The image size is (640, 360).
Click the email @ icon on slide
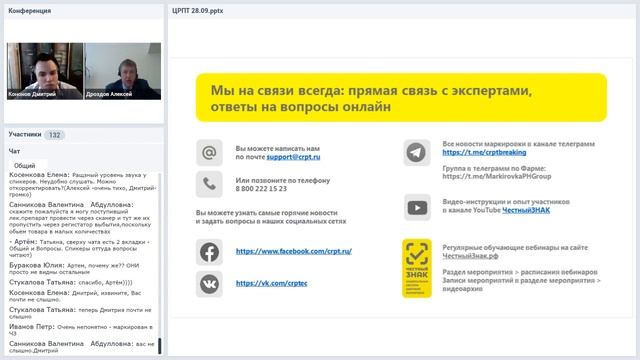(209, 153)
